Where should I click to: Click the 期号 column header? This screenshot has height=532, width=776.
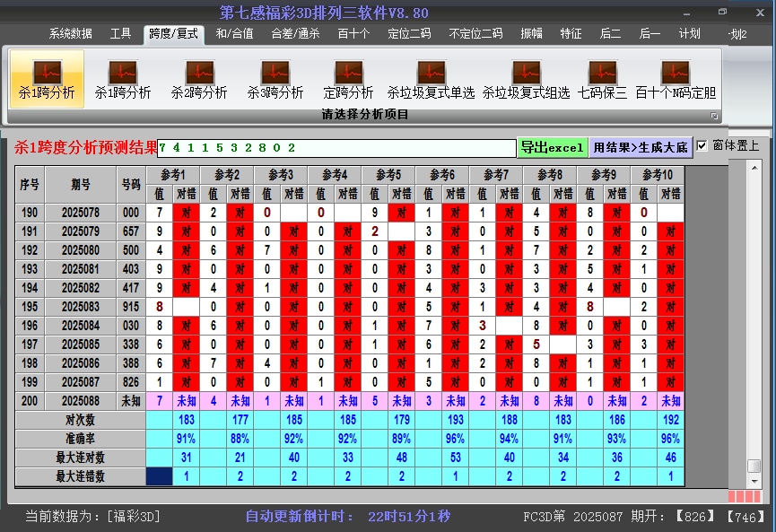click(x=81, y=185)
